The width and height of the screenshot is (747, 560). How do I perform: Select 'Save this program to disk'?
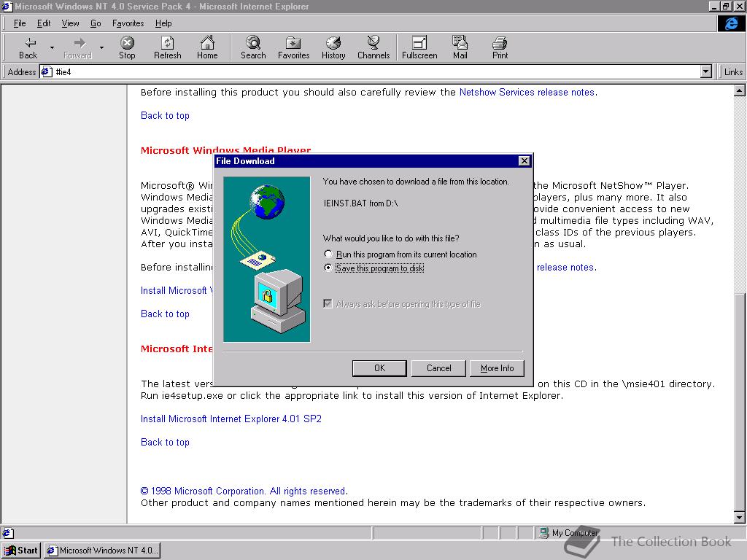328,268
